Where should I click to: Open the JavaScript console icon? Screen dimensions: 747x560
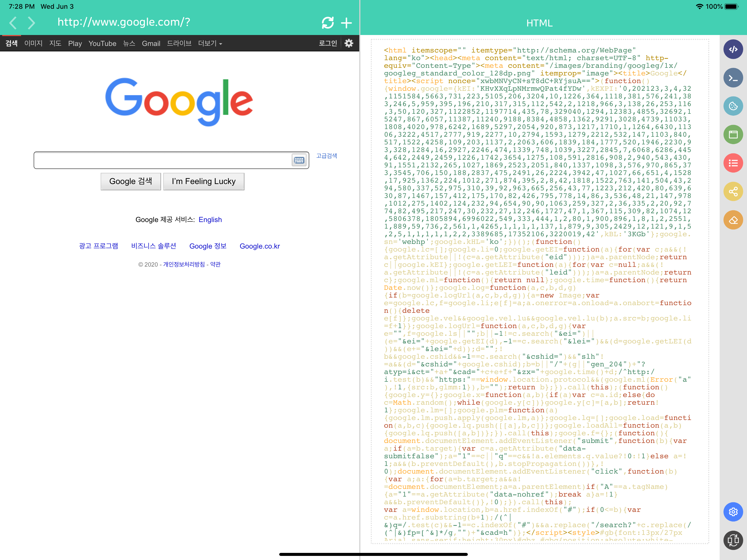click(x=733, y=78)
